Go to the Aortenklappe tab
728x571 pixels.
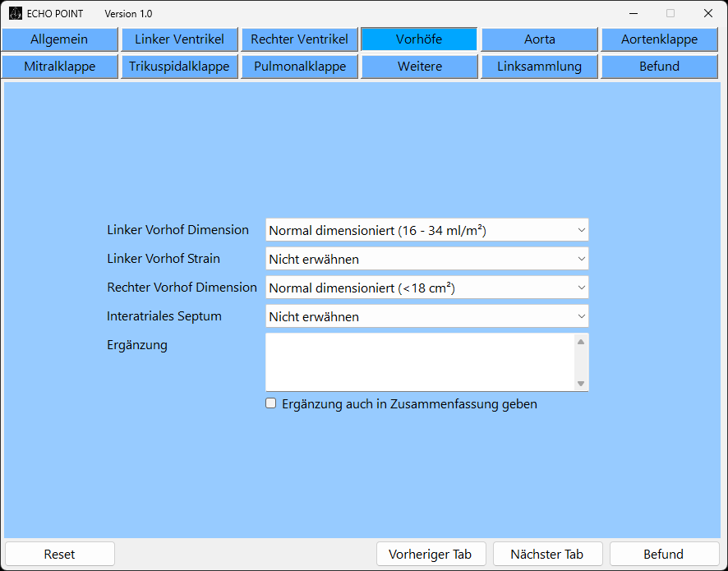659,39
